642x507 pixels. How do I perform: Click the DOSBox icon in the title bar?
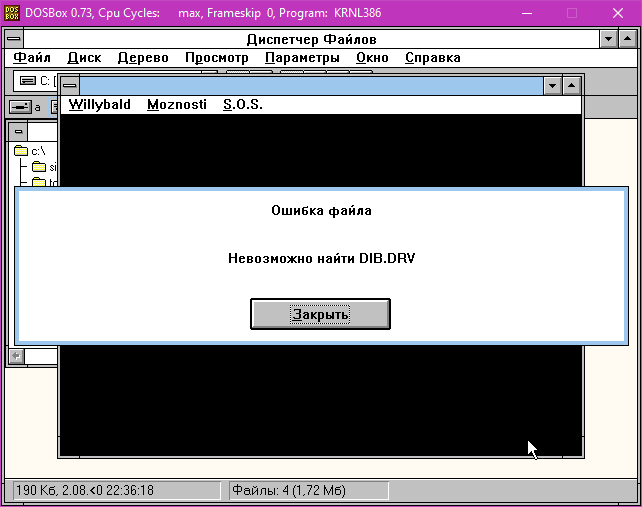12,13
